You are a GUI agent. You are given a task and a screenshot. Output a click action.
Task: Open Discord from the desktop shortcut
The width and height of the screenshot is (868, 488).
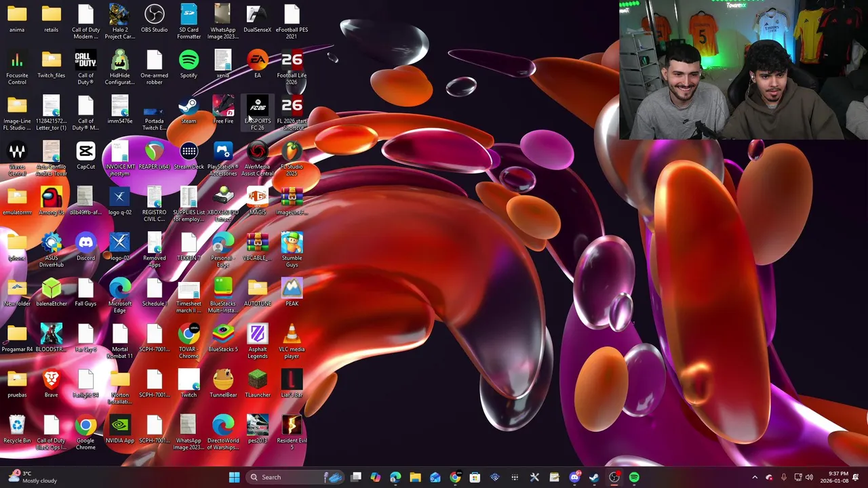click(85, 247)
